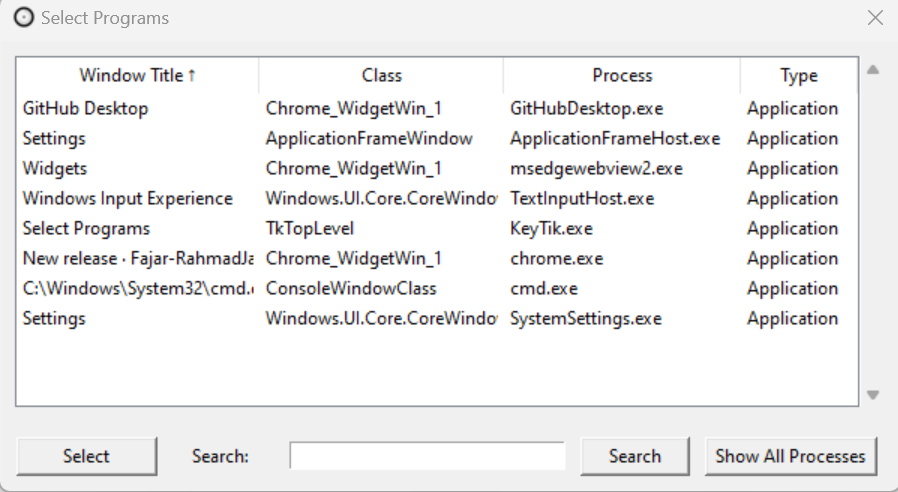Viewport: 898px width, 492px height.
Task: Sort list by Window Title column
Action: [138, 75]
